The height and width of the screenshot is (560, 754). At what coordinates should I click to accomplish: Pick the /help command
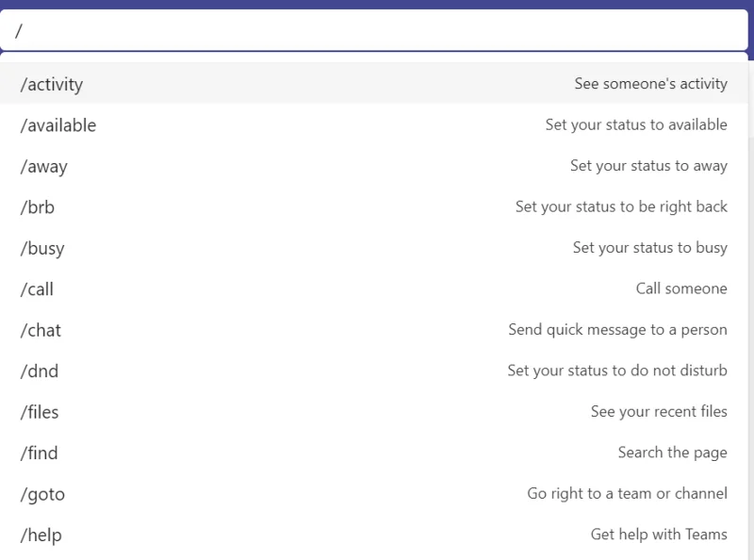(x=374, y=534)
